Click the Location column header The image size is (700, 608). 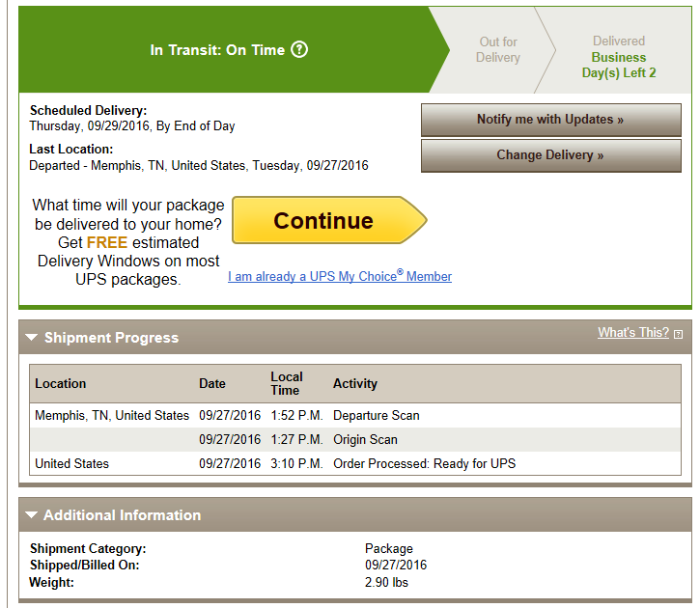[x=60, y=384]
